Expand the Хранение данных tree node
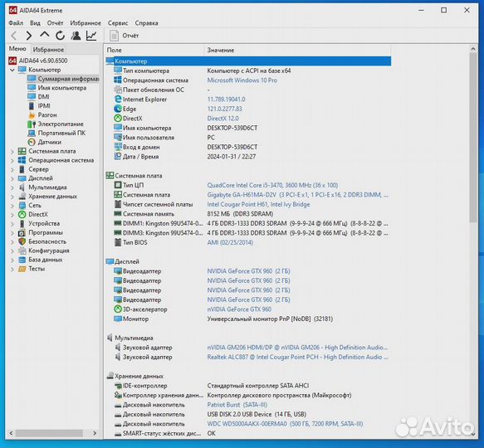Viewport: 484px width, 448px height. click(x=12, y=197)
